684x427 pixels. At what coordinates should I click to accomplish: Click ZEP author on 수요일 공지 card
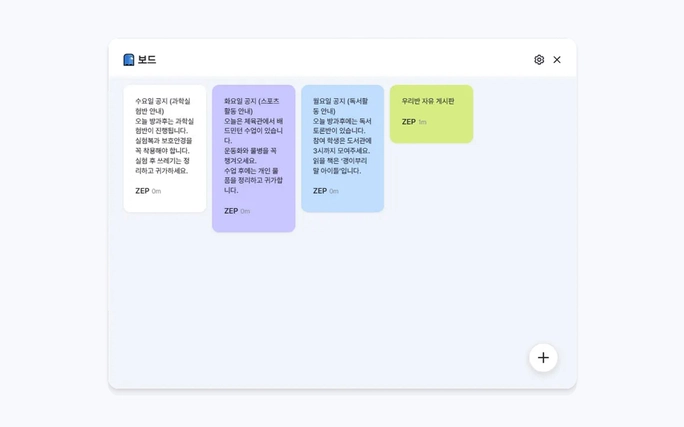coord(142,191)
